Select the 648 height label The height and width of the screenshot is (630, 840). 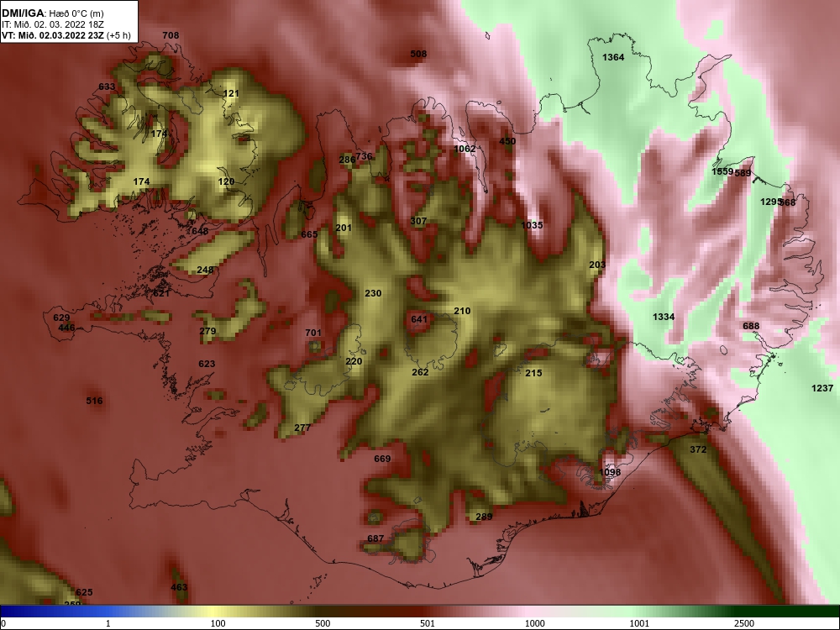pyautogui.click(x=200, y=232)
